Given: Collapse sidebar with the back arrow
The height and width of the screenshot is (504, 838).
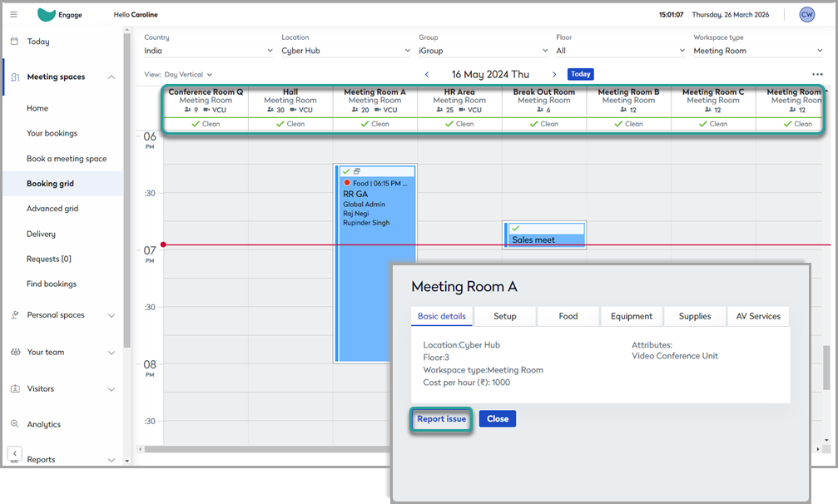Looking at the screenshot, I should (15, 452).
